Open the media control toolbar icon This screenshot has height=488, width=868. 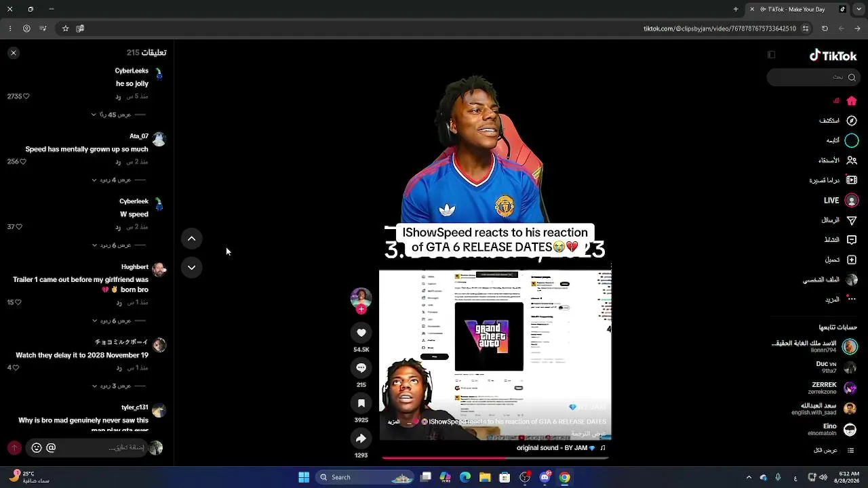point(43,28)
